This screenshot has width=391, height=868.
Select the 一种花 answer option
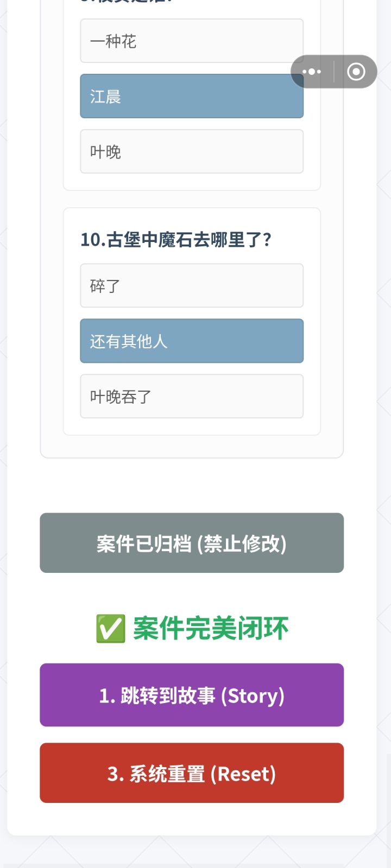[192, 41]
